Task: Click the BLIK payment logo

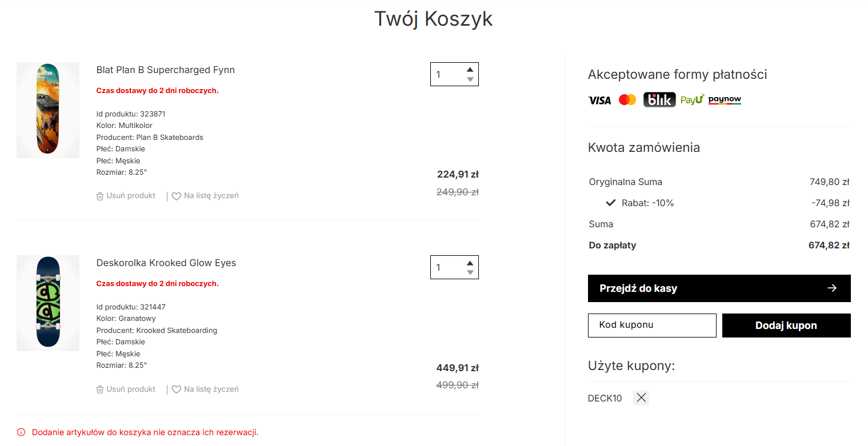Action: click(x=659, y=100)
